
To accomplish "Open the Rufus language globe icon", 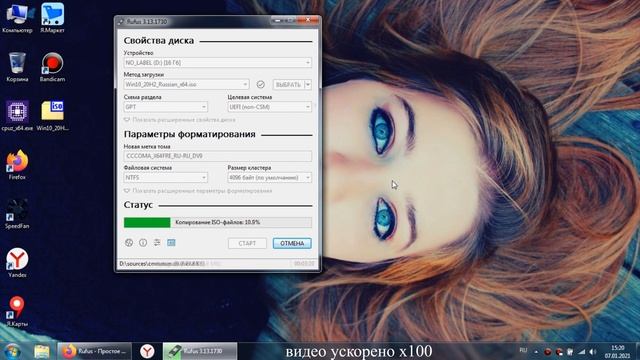I will click(129, 243).
